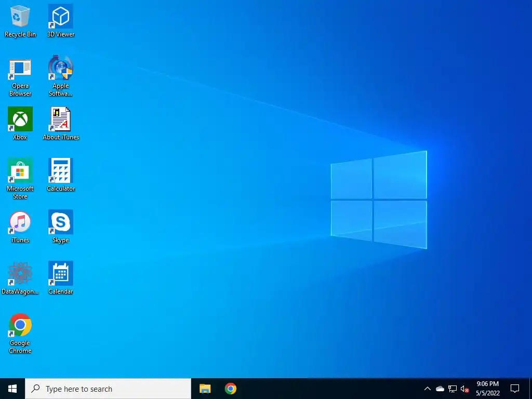
Task: Open the Action Center notifications icon
Action: [515, 389]
